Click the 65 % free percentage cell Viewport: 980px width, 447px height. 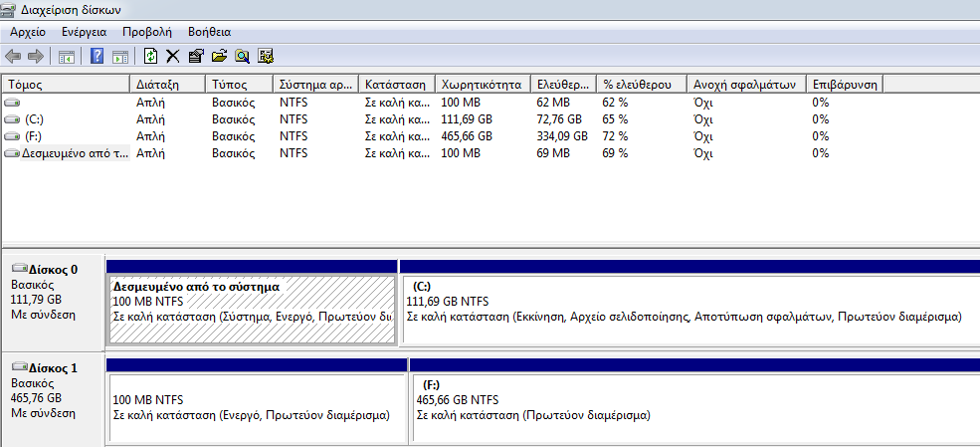point(616,119)
